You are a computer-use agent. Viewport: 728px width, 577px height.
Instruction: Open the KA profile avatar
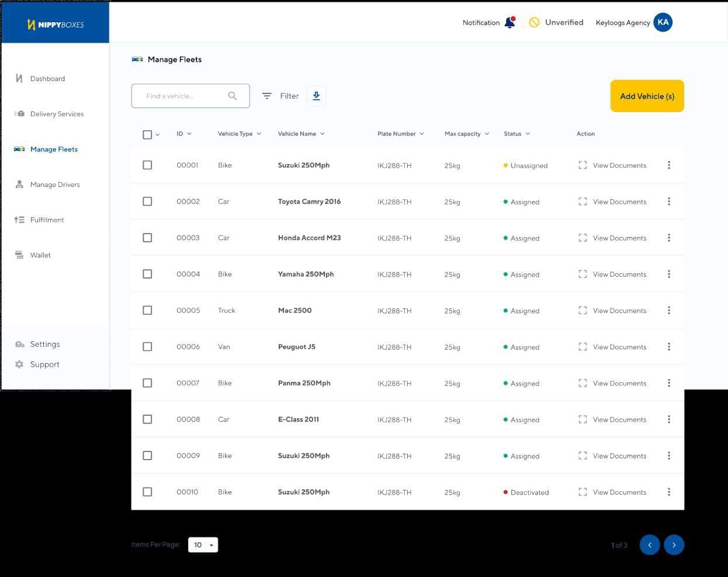point(663,22)
